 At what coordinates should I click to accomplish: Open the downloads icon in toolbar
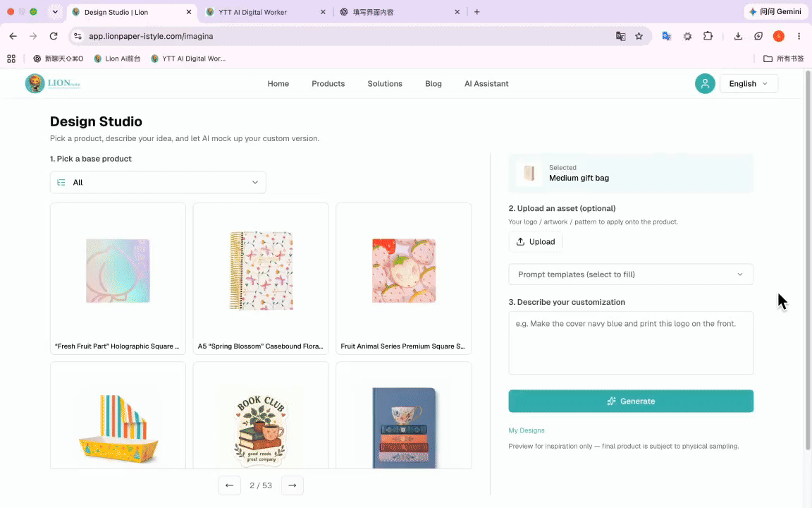[x=738, y=36]
